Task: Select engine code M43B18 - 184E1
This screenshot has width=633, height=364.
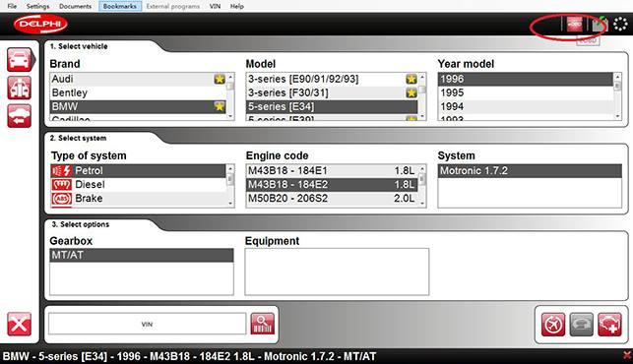Action: [x=332, y=171]
